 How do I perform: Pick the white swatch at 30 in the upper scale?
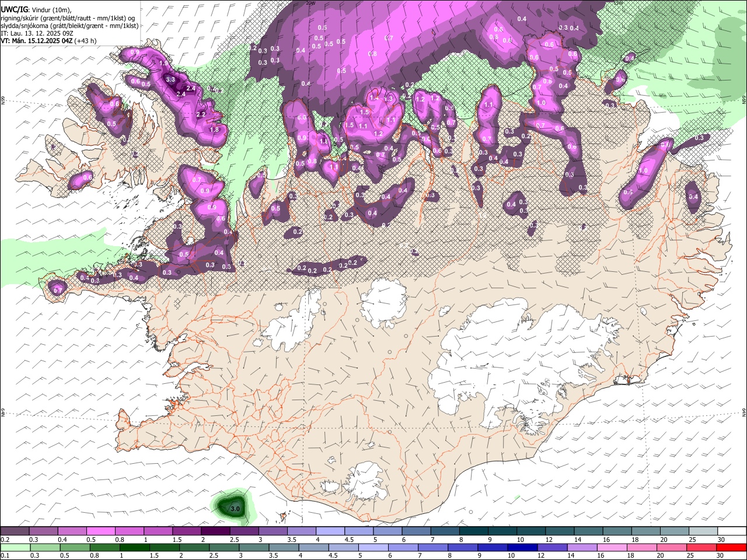coord(732,531)
